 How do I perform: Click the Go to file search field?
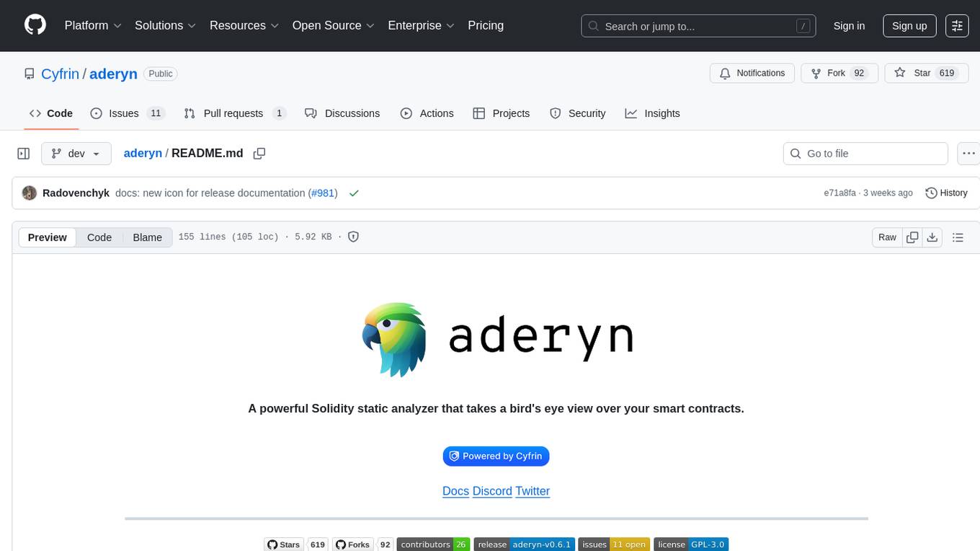point(865,154)
